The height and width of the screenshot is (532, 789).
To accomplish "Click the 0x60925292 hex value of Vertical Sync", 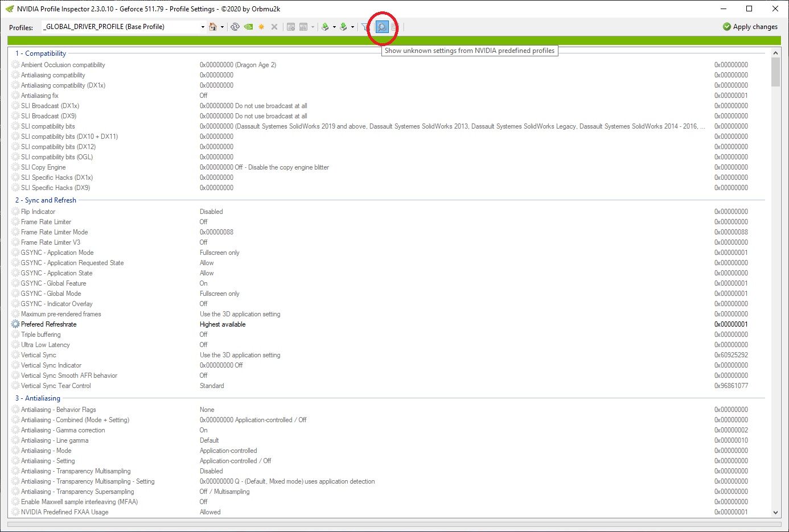I will point(732,355).
